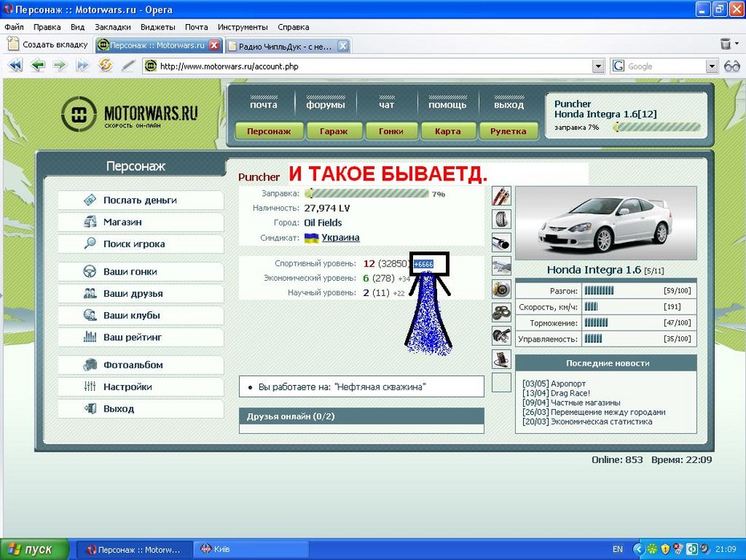
Task: Click Послать деньги sidebar item
Action: coord(140,201)
